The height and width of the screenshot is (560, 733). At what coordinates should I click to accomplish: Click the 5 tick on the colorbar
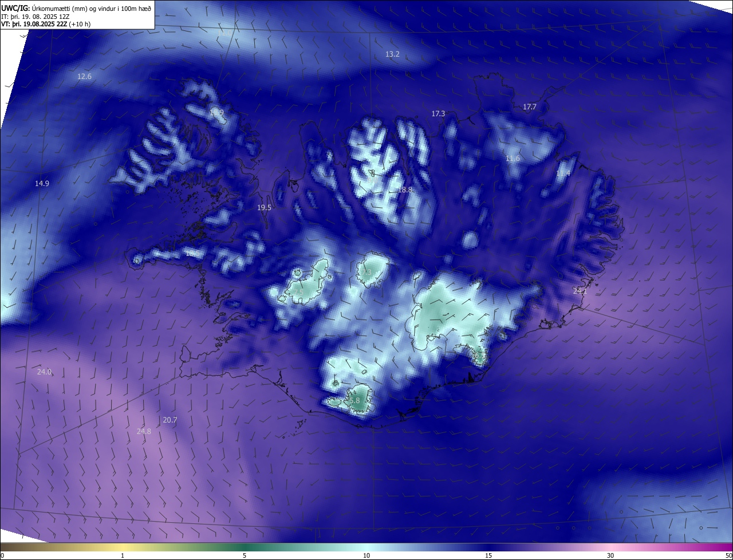point(245,555)
